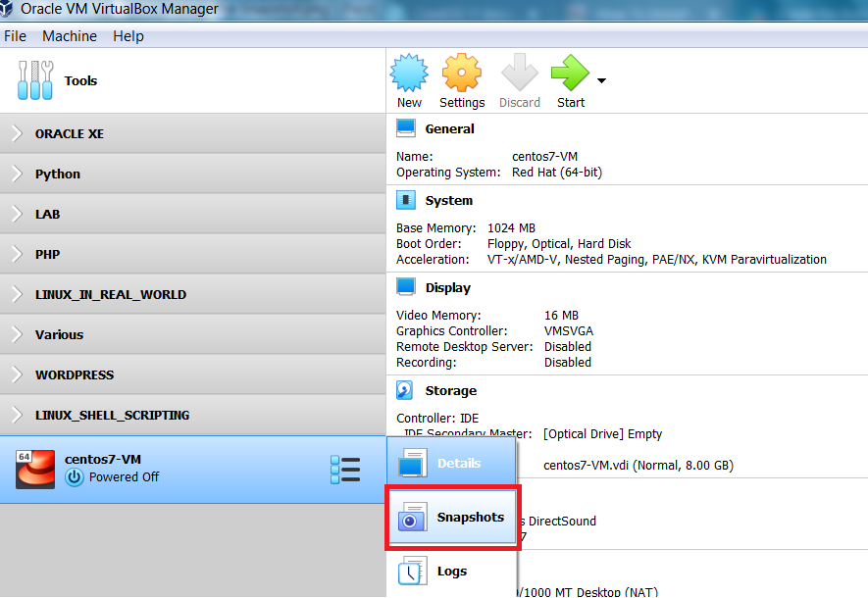Open Settings via the gear icon

461,75
